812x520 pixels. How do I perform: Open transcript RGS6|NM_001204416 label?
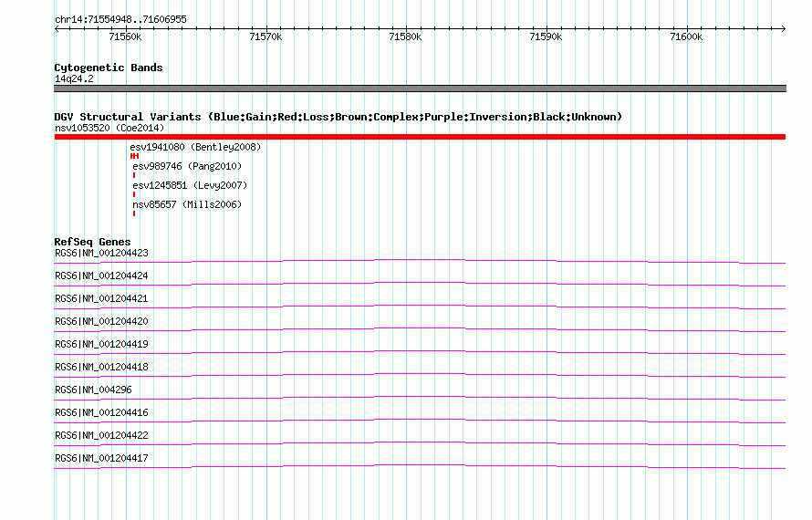tap(101, 412)
